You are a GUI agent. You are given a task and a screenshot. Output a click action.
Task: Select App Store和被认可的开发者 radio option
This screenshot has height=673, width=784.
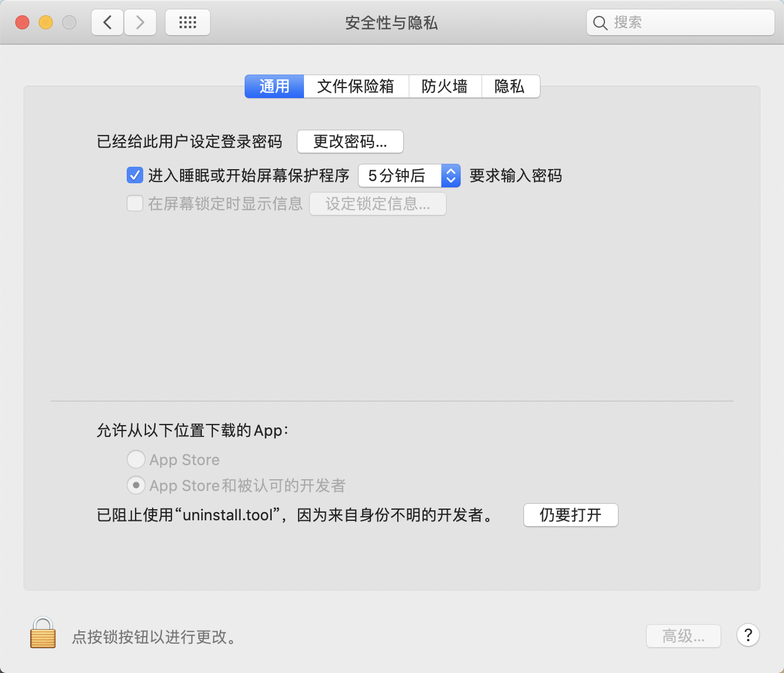click(x=136, y=485)
